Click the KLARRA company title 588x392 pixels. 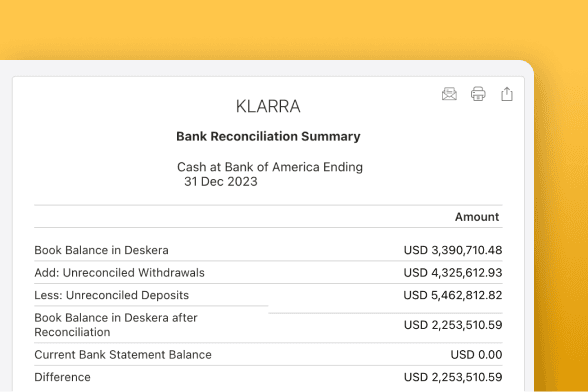[x=268, y=107]
